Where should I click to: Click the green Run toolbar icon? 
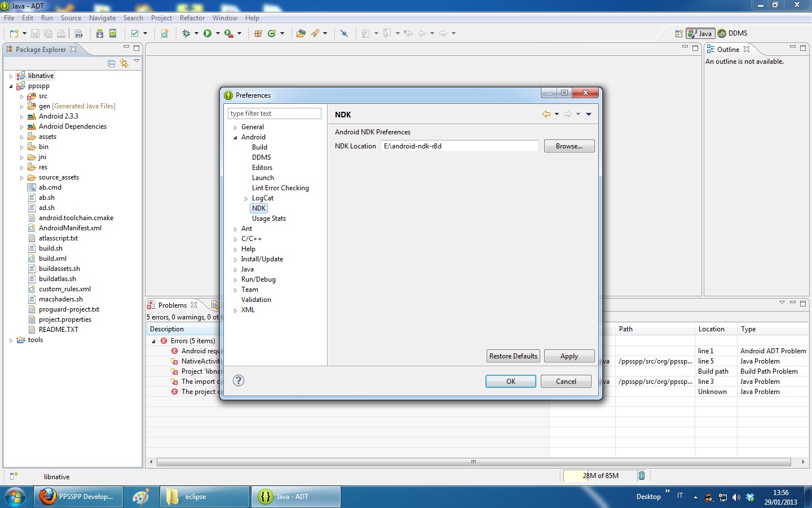tap(208, 33)
